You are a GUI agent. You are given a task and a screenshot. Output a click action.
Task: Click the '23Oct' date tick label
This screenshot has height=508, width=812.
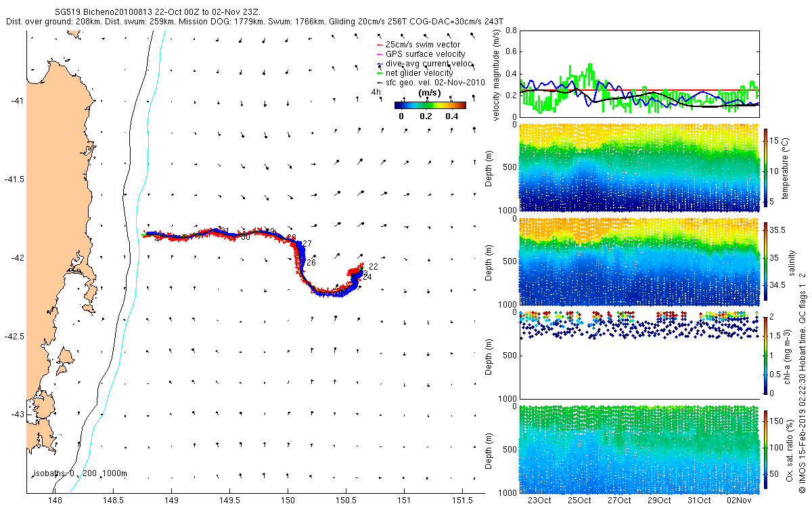click(x=539, y=500)
